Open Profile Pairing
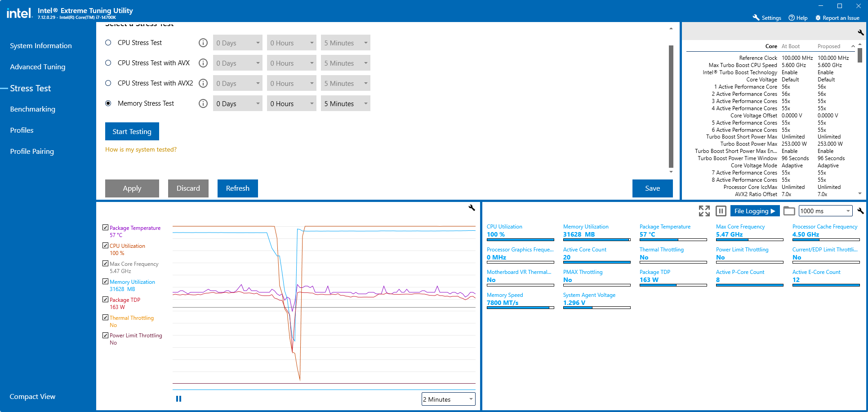 [x=32, y=152]
